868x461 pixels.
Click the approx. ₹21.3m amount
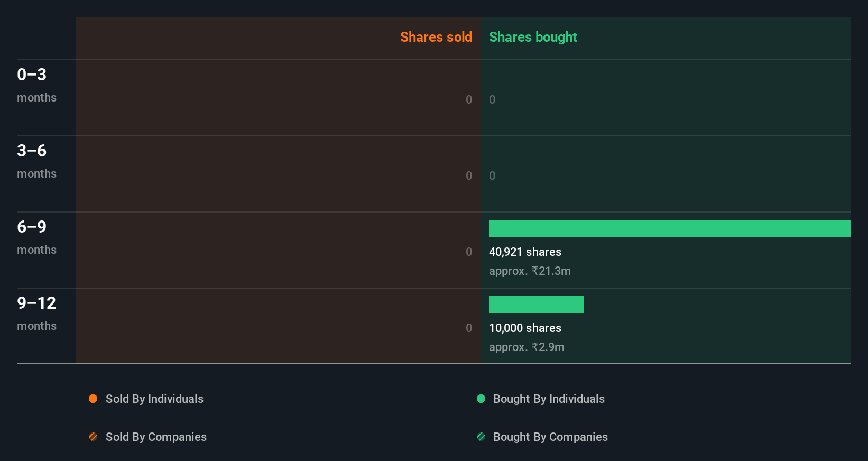tap(530, 271)
